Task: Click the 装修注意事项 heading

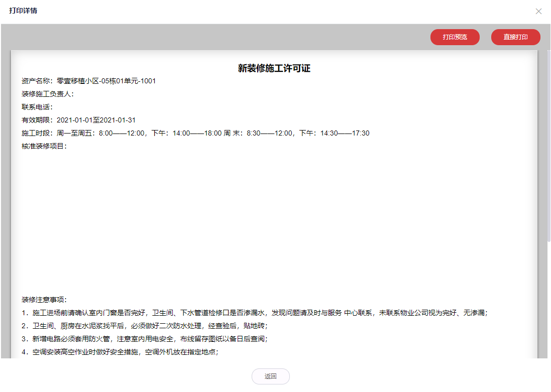Action: [x=44, y=300]
